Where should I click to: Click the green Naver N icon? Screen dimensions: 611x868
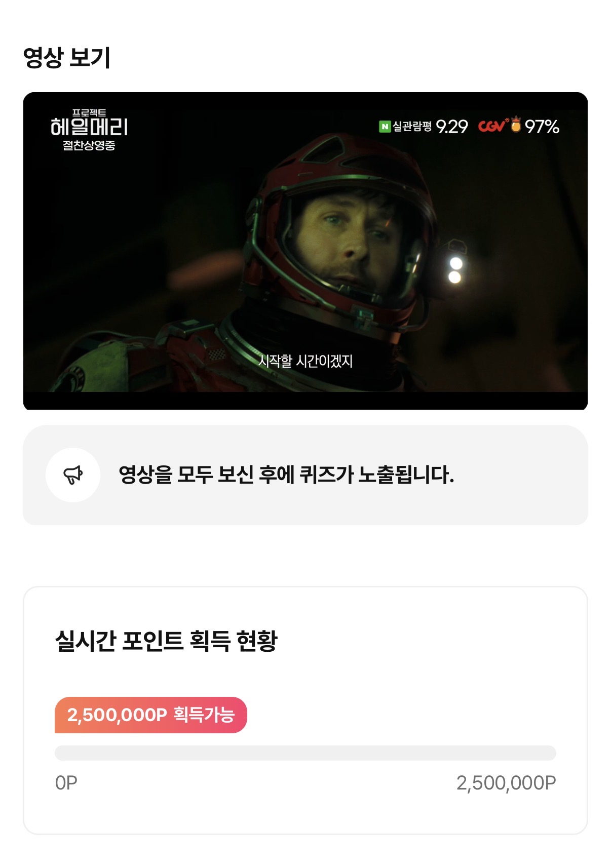(385, 127)
